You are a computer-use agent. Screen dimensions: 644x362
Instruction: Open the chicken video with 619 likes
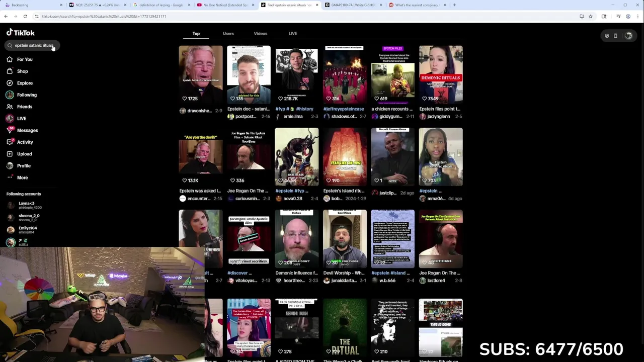392,74
